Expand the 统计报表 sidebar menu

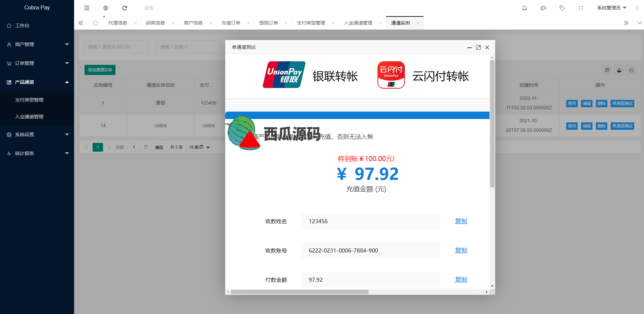37,153
